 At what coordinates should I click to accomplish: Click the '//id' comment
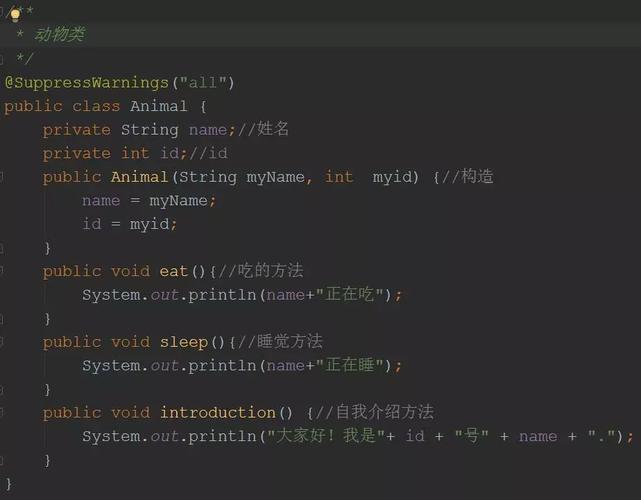pos(208,153)
